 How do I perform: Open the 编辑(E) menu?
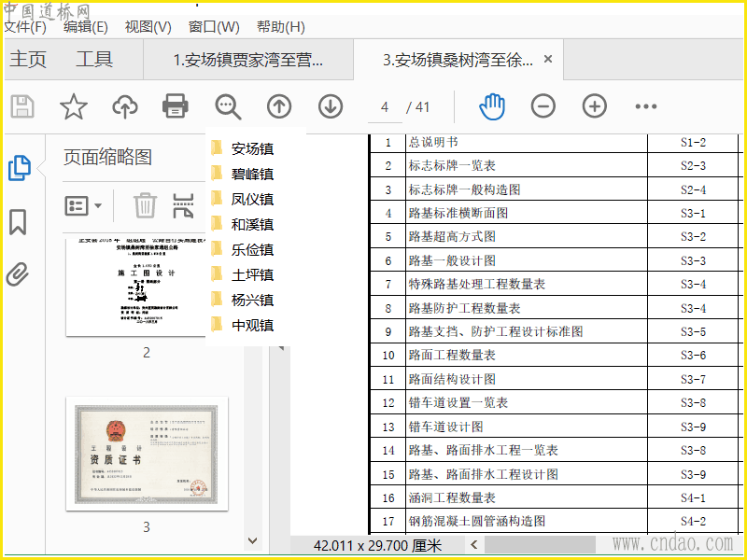click(86, 27)
